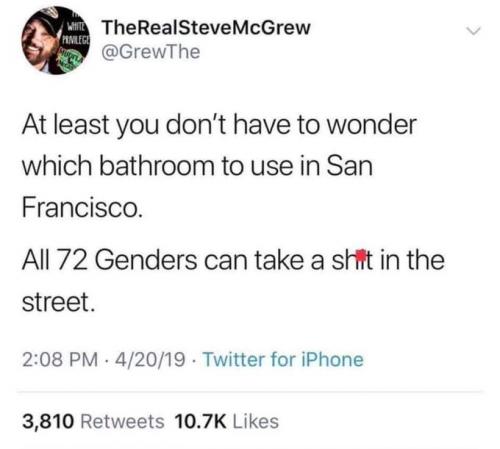
Task: Click the word Francisco in the tweet
Action: [82, 208]
